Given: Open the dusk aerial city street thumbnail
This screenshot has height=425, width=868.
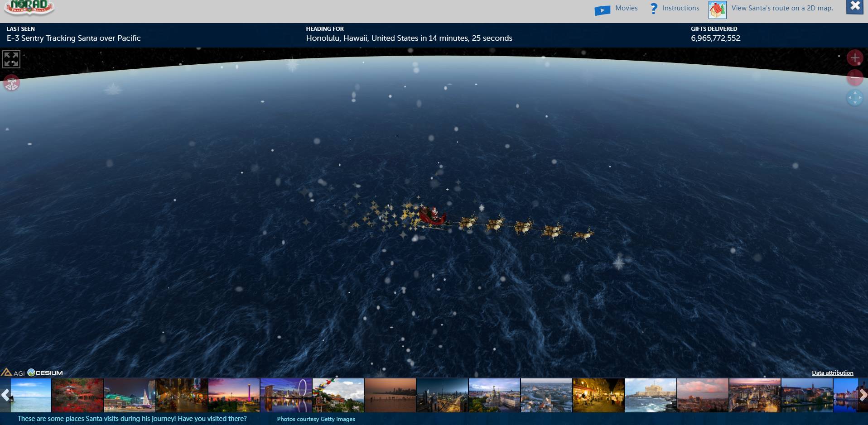Looking at the screenshot, I should 755,395.
